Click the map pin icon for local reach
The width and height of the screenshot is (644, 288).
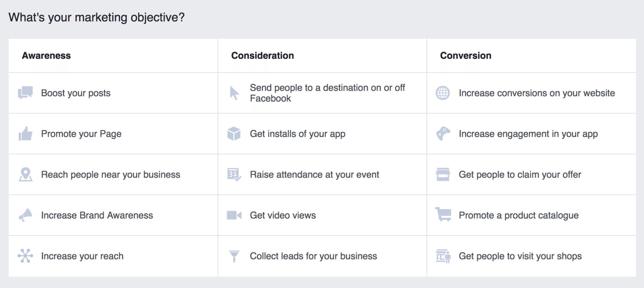25,175
